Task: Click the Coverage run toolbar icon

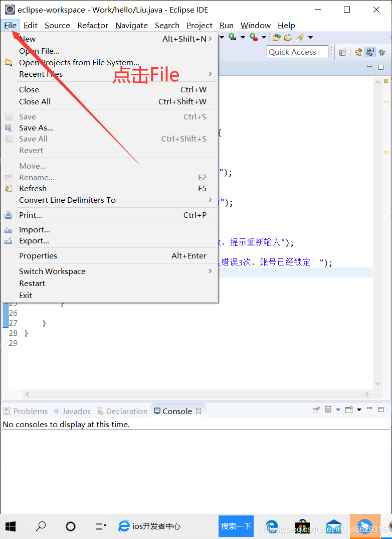Action: pos(233,37)
